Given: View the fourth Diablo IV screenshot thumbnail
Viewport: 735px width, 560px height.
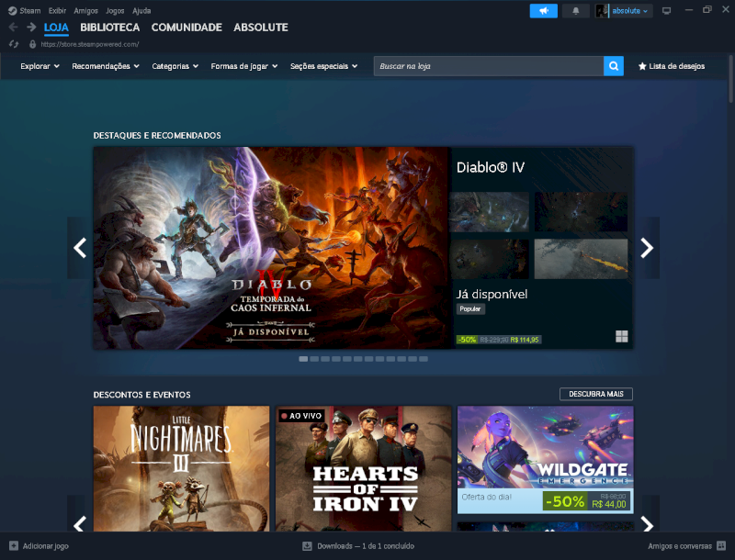Looking at the screenshot, I should point(581,259).
